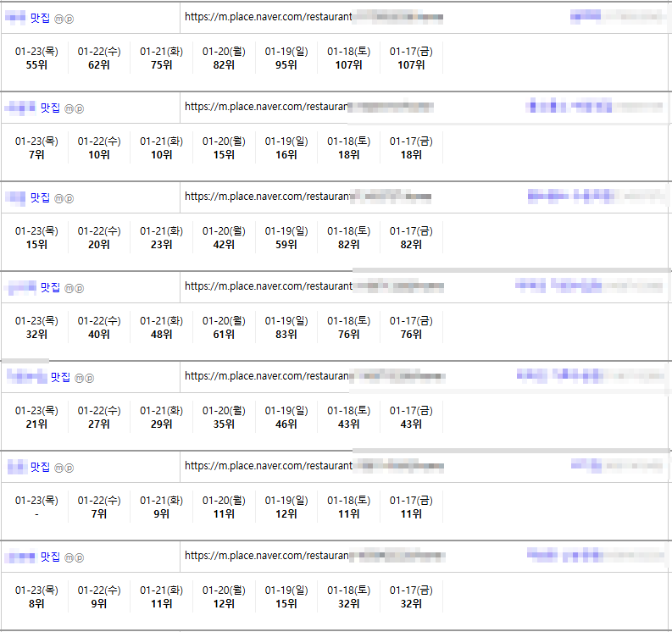
Task: Click the ⓟ icon in the row containing 83위
Action: [79, 288]
